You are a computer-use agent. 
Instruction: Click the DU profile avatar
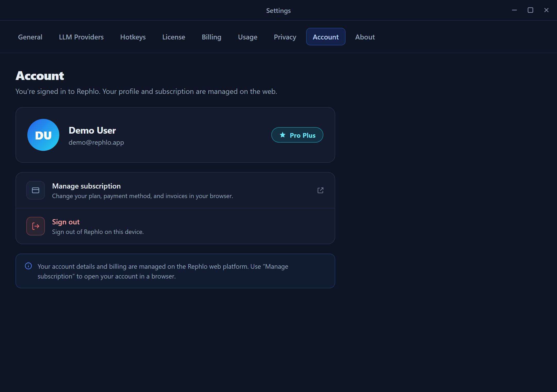click(x=43, y=135)
